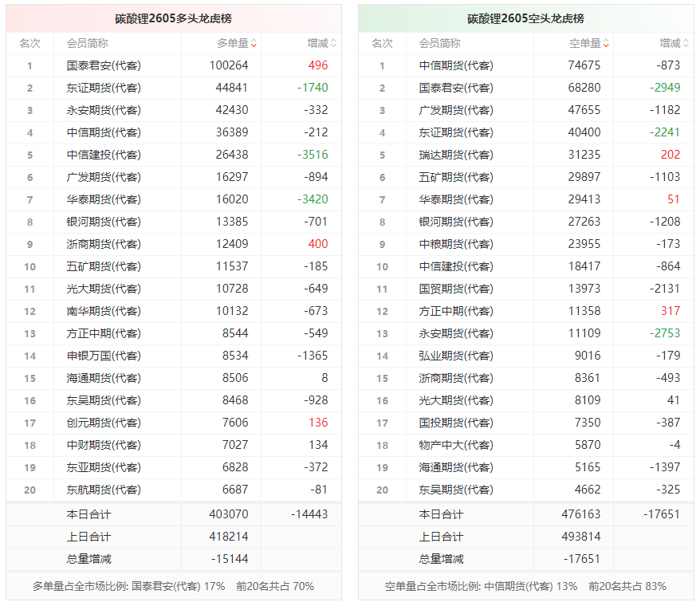
Task: Sort short table by 空单量 arrows
Action: (x=606, y=43)
